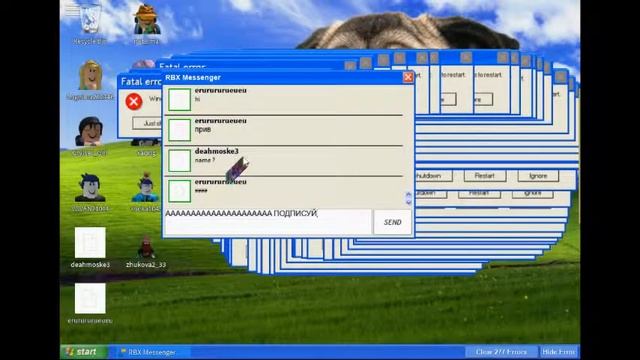Click Hide Errors on the taskbar
The image size is (640, 360).
(559, 351)
